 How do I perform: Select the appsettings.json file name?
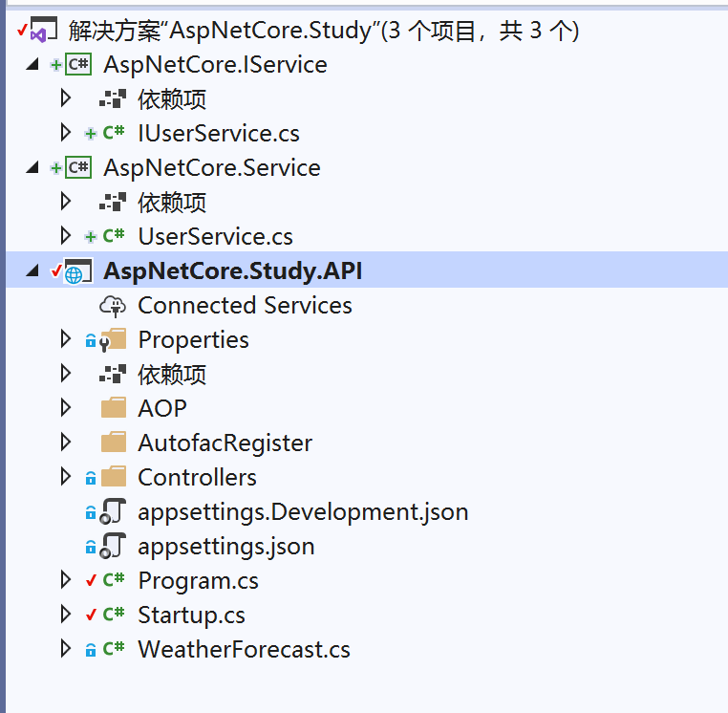226,547
